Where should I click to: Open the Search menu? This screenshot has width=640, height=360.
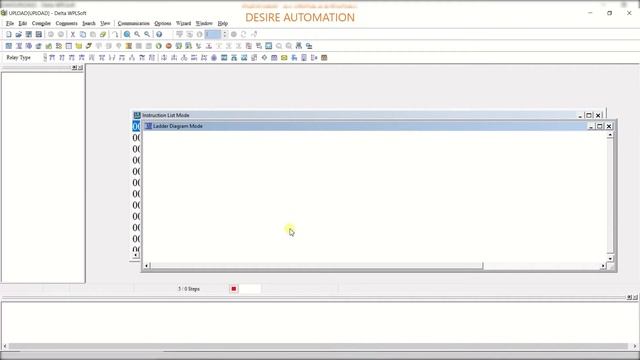(x=89, y=23)
